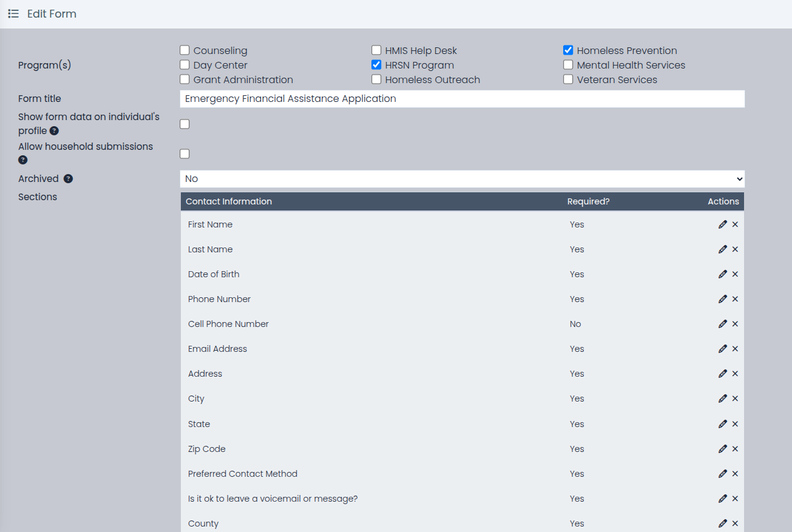Edit the Date of Birth field

click(x=722, y=274)
